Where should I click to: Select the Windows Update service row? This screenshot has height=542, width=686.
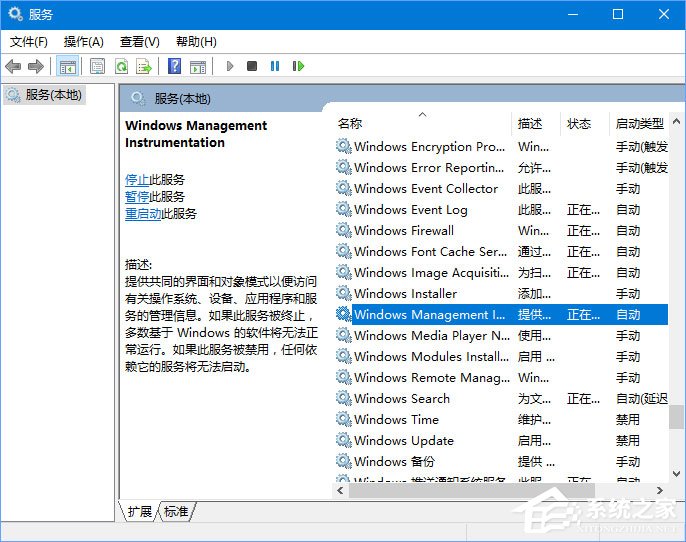coord(404,440)
